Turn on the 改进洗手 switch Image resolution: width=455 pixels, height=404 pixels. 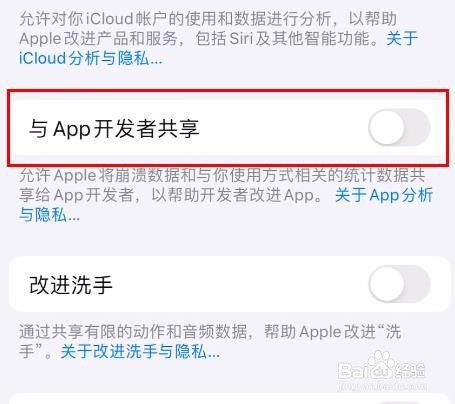(399, 284)
